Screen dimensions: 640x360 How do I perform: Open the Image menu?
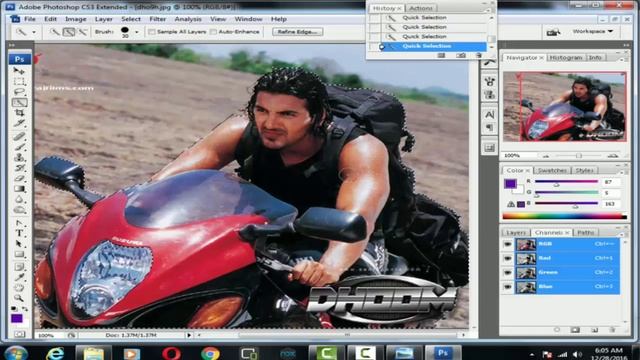(x=76, y=19)
